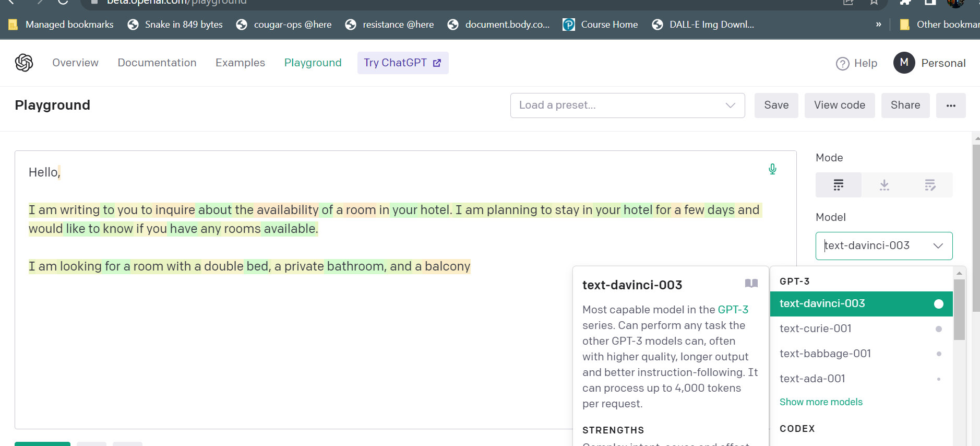Image resolution: width=980 pixels, height=446 pixels.
Task: Click the external link icon on Try ChatGPT
Action: 437,63
